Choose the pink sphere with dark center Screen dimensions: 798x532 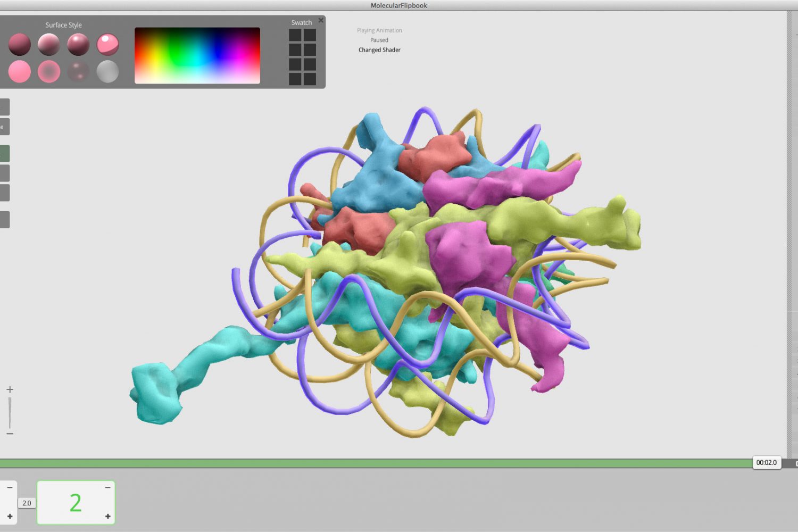(49, 71)
